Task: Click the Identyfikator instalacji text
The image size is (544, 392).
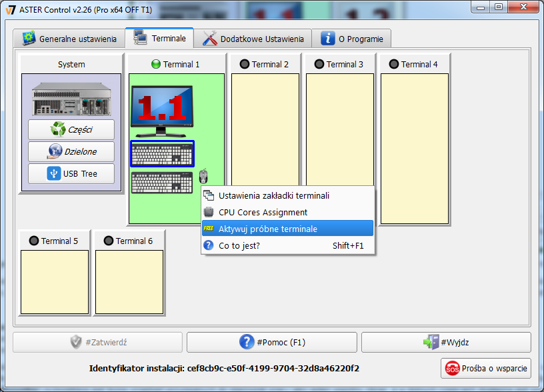Action: (224, 369)
